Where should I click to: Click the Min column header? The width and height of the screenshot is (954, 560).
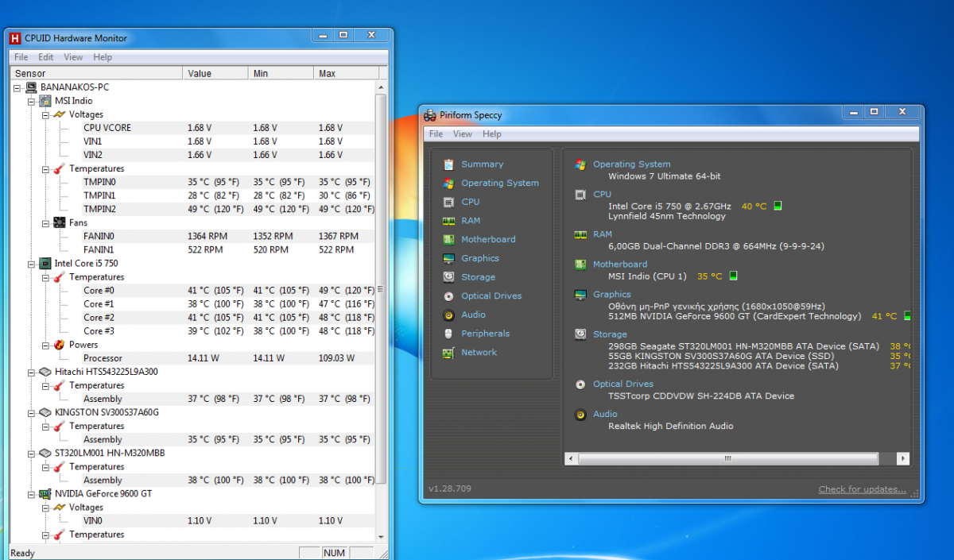coord(281,73)
